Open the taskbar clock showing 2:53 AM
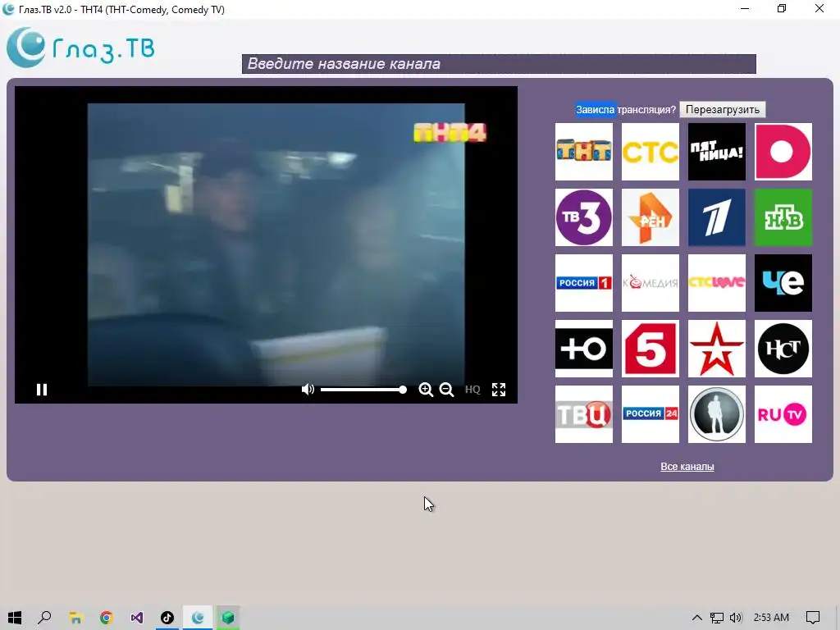This screenshot has width=840, height=630. pyautogui.click(x=771, y=618)
